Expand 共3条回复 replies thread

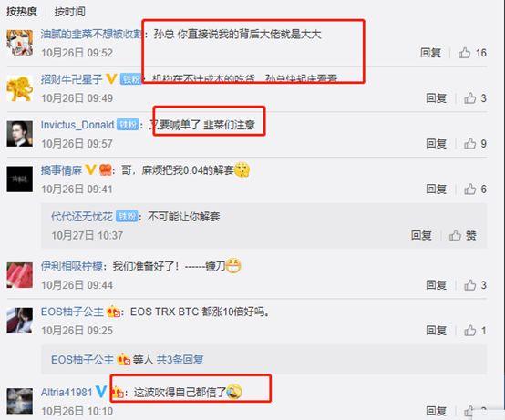(x=180, y=360)
